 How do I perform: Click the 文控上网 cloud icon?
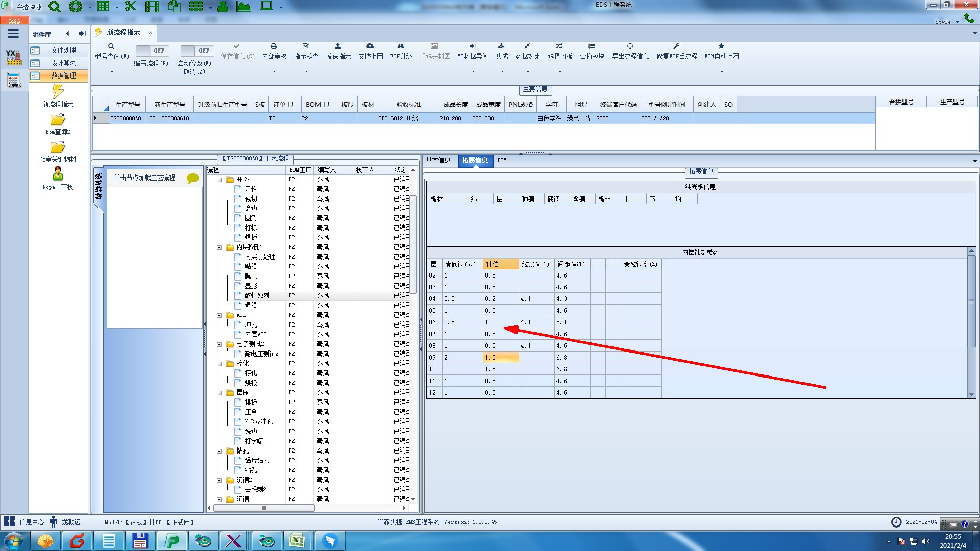pos(370,46)
